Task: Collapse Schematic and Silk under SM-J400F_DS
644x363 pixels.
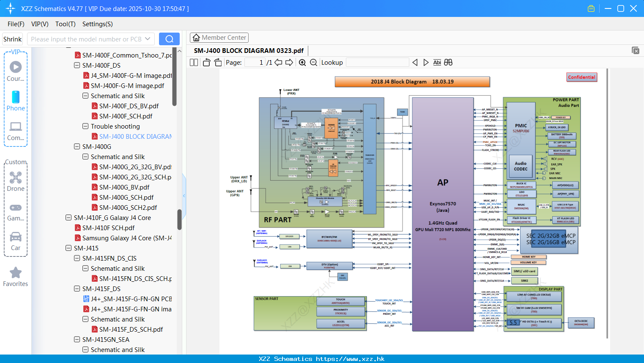Action: (x=85, y=96)
